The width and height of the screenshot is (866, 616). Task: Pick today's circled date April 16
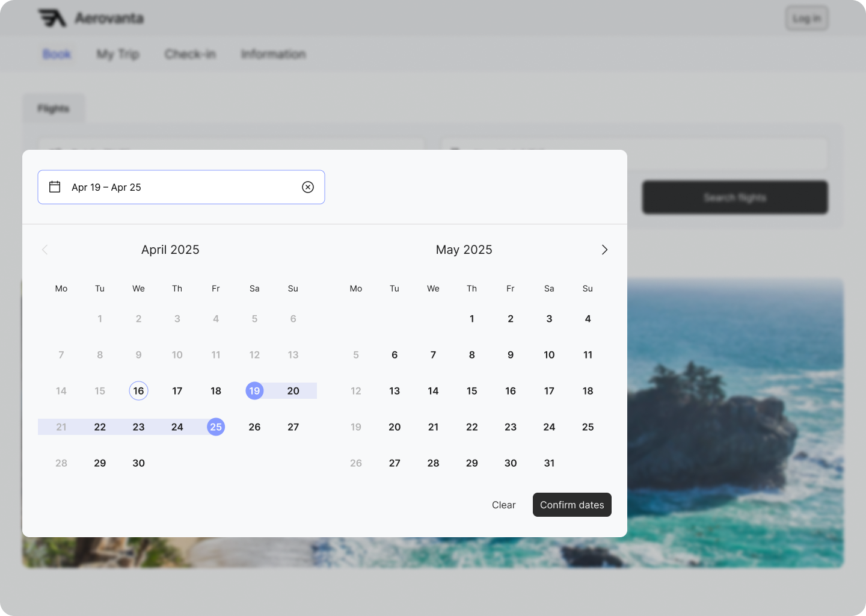(138, 391)
